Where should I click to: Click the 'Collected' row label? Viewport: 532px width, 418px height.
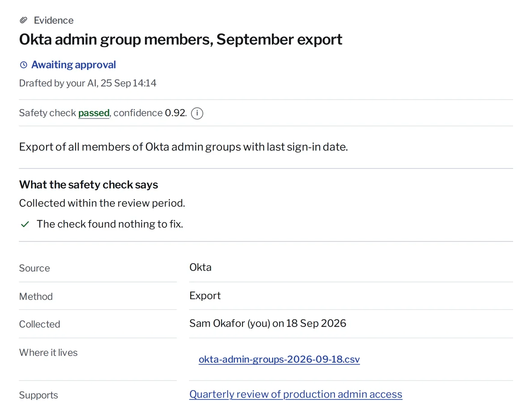[x=40, y=324]
